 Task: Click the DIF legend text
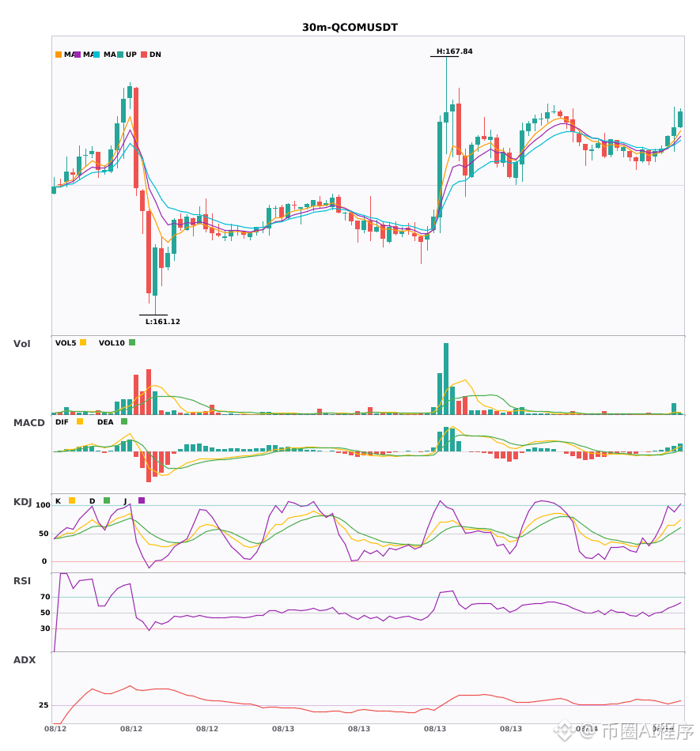pyautogui.click(x=62, y=422)
